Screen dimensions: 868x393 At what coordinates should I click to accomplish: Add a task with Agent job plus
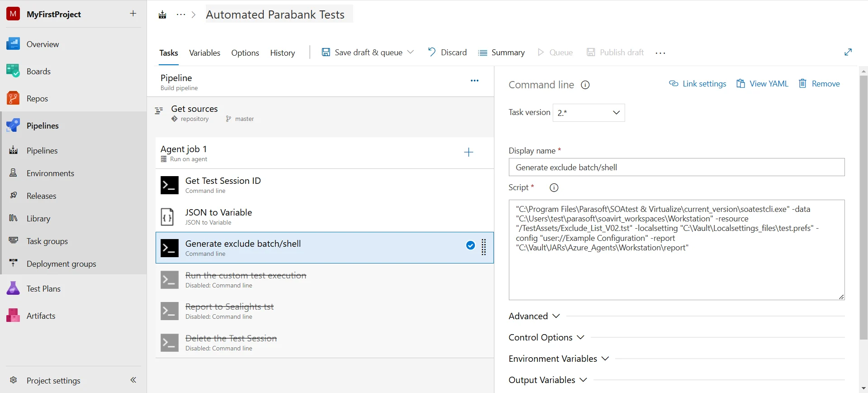(x=469, y=152)
